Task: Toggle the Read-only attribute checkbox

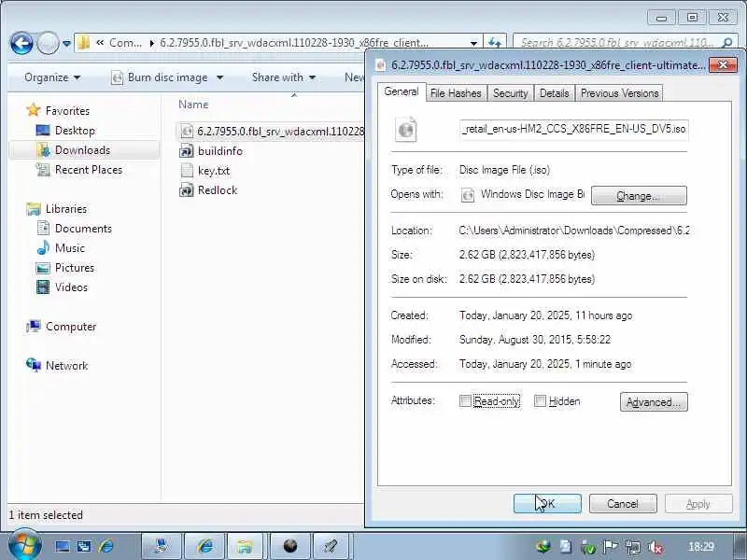Action: [x=465, y=401]
